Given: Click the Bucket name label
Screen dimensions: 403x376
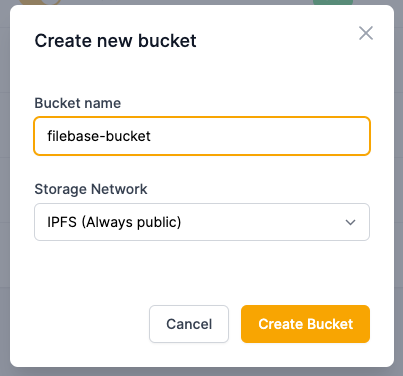Looking at the screenshot, I should click(78, 103).
